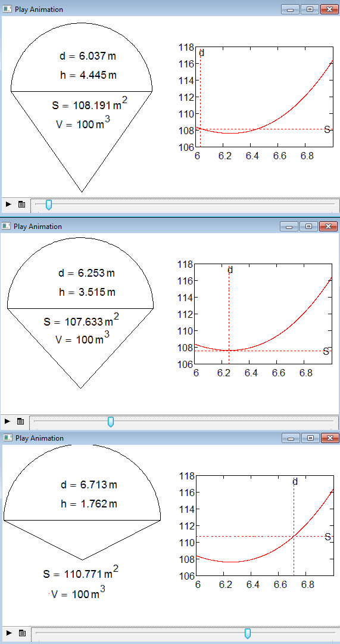Play the animation in the d = 6.713 m window

pyautogui.click(x=8, y=633)
